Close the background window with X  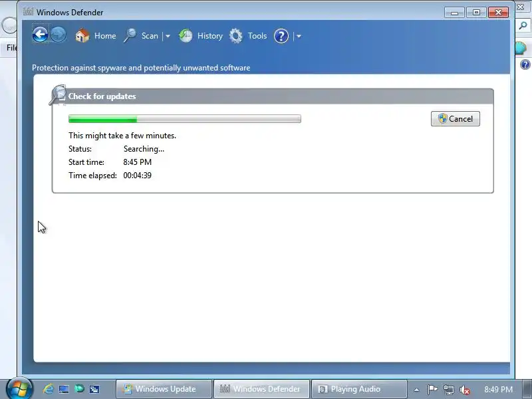coord(521,7)
